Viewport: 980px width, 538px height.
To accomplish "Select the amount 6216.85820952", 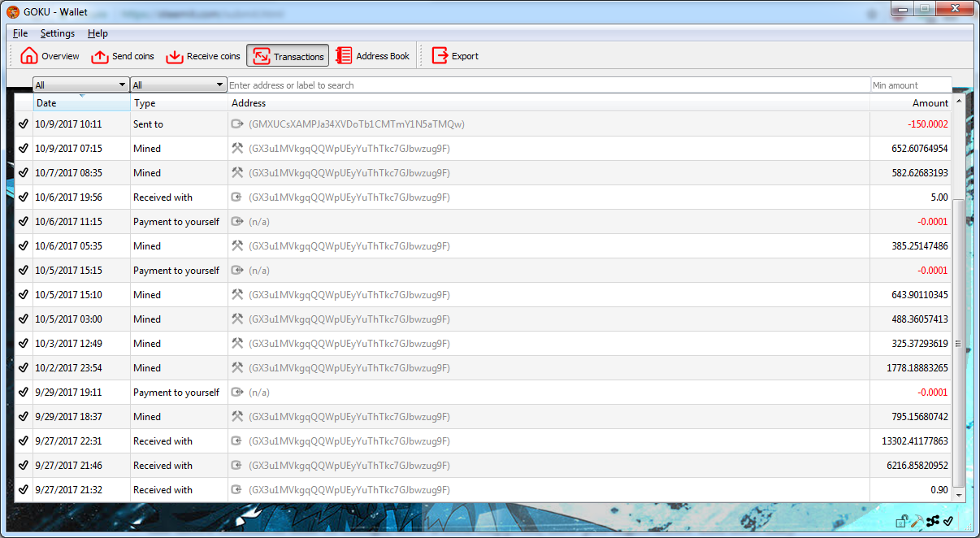I will coord(917,466).
